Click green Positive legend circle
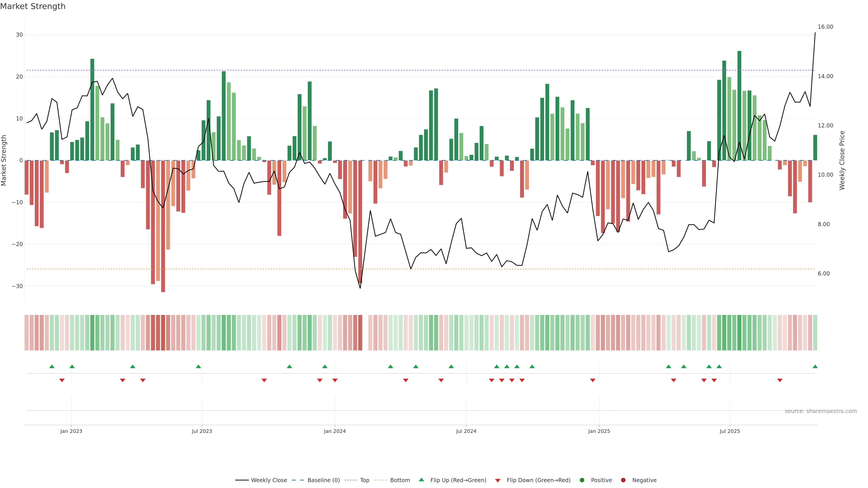Viewport: 868px width, 488px height. pos(582,480)
